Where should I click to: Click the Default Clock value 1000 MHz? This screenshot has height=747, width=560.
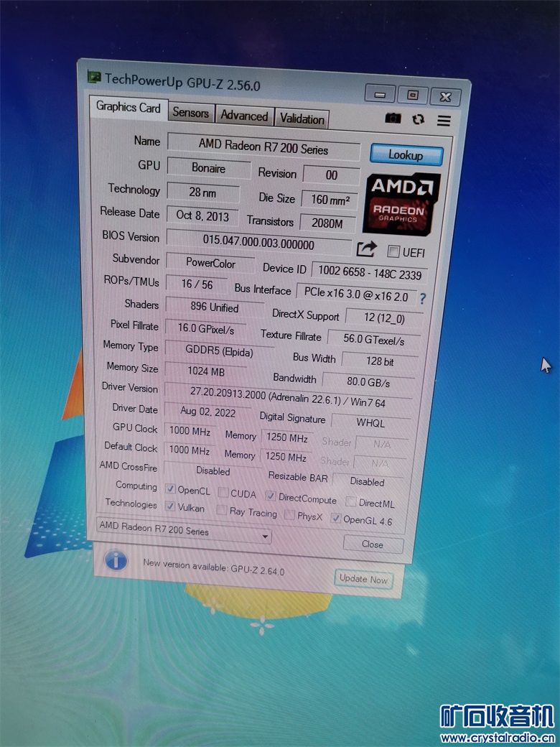pyautogui.click(x=190, y=450)
